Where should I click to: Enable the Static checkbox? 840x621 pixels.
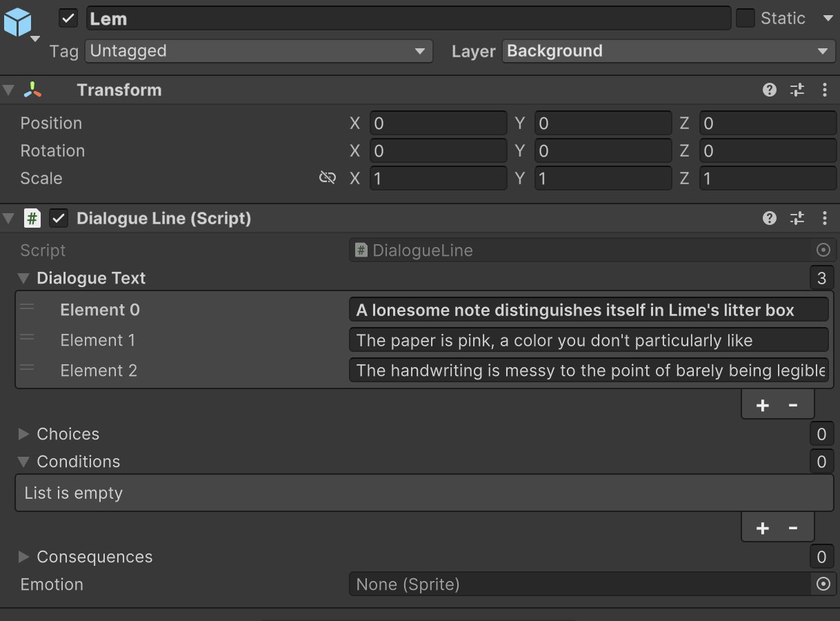pyautogui.click(x=746, y=19)
